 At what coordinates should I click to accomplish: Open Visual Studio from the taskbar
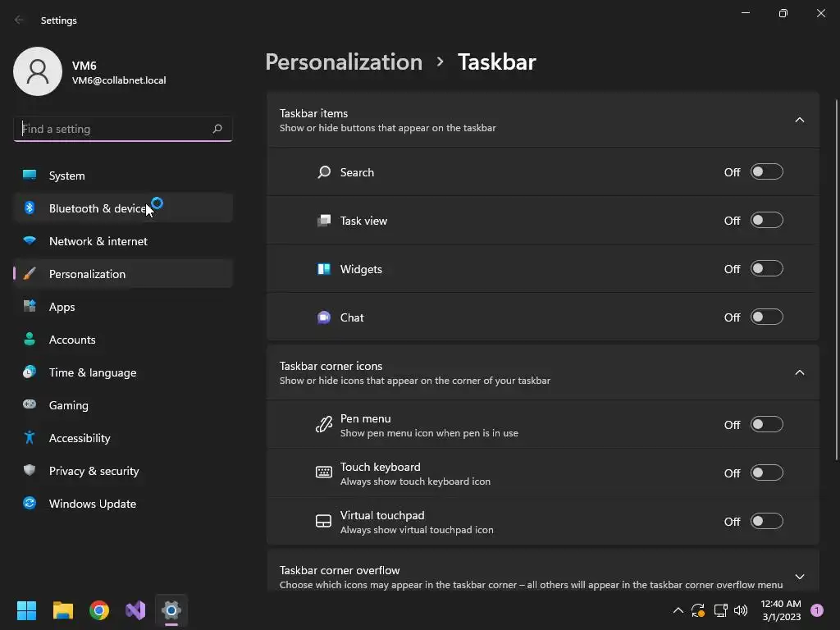pyautogui.click(x=135, y=610)
